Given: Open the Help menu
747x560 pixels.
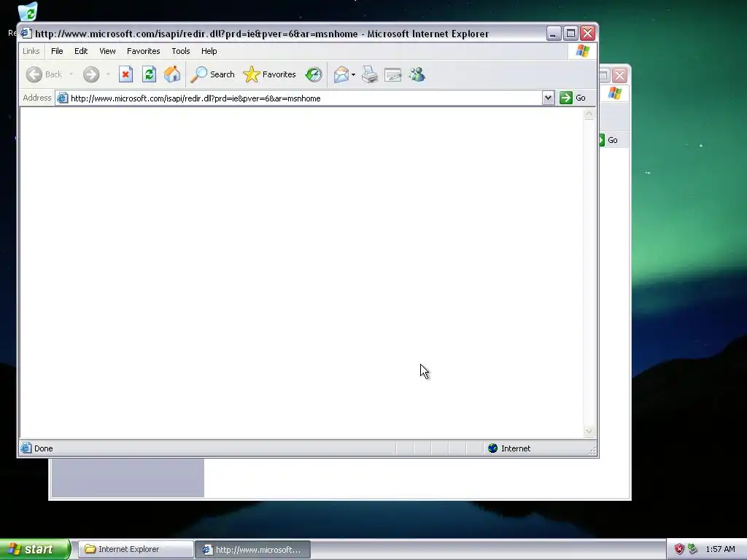Looking at the screenshot, I should pyautogui.click(x=209, y=51).
